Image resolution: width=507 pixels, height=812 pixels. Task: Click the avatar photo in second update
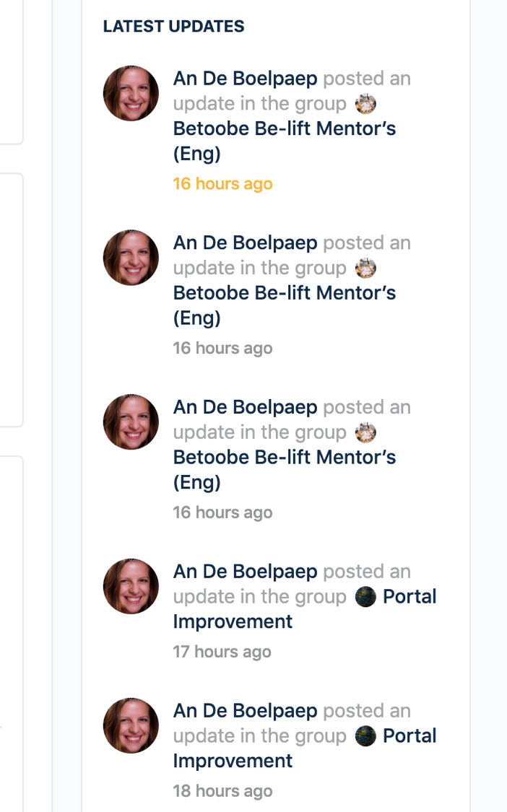131,258
